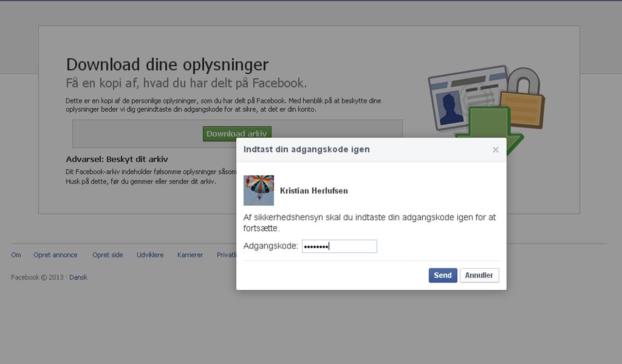Change language via Dansk link

tap(78, 277)
